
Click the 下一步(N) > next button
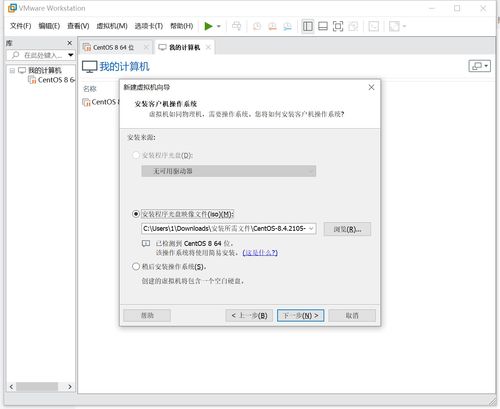pos(300,315)
